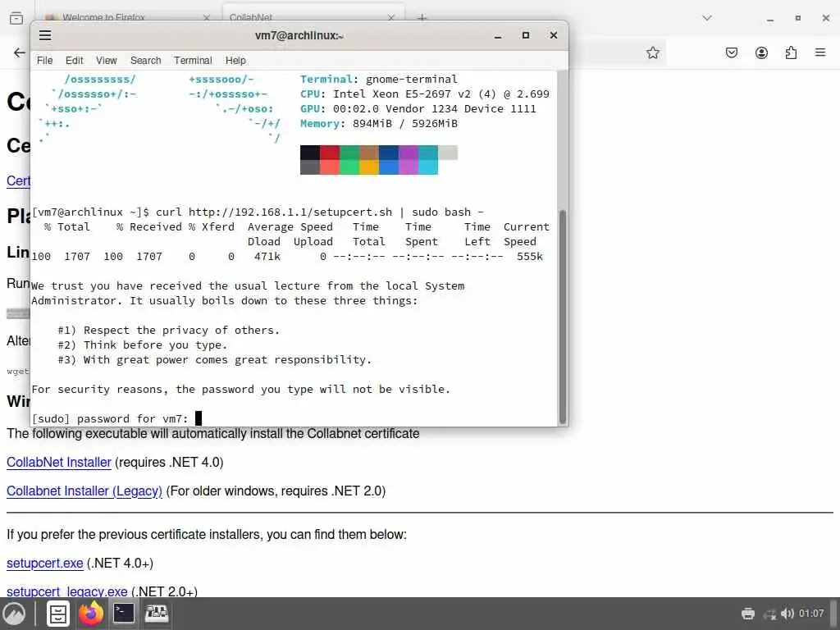This screenshot has height=630, width=840.
Task: Switch to the Welcome to Firefox tab
Action: 103,17
